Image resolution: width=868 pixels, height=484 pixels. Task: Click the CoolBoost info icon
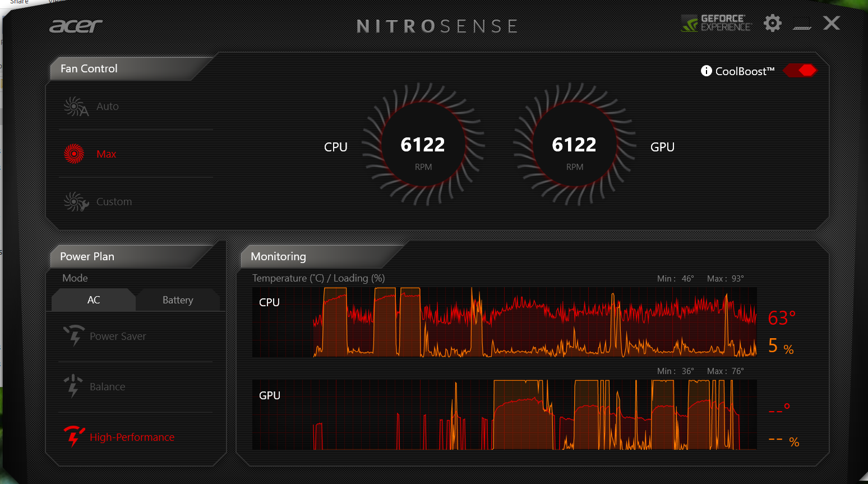tap(706, 71)
